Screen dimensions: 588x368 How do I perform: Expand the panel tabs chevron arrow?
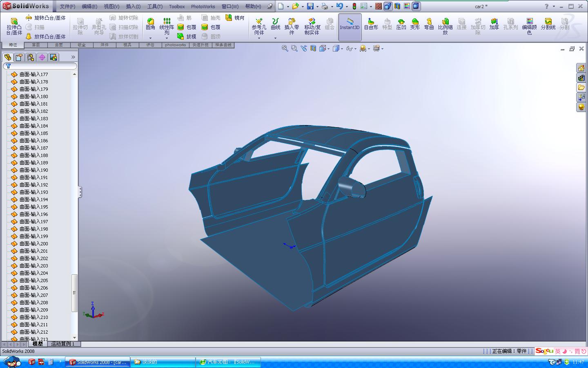(73, 57)
